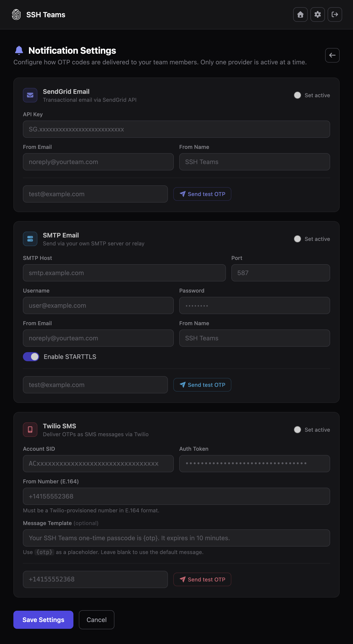Open the settings gear icon
Screen dimensions: 353x644
(317, 15)
